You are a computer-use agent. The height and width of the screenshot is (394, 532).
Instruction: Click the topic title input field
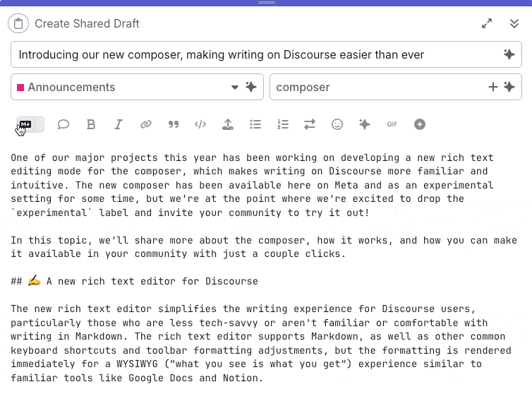[x=254, y=54]
